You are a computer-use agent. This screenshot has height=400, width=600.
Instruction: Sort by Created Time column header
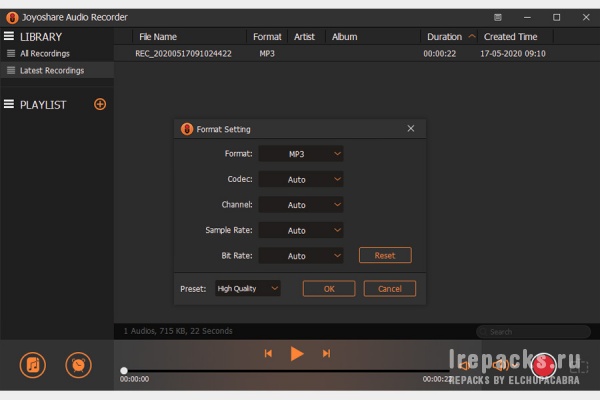tap(510, 37)
